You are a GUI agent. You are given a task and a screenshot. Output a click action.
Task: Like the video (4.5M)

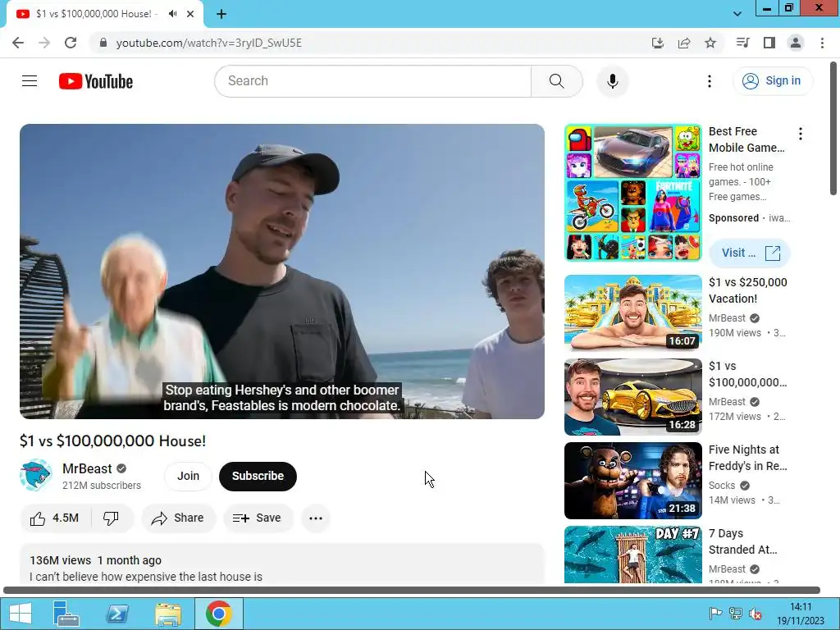[x=55, y=518]
